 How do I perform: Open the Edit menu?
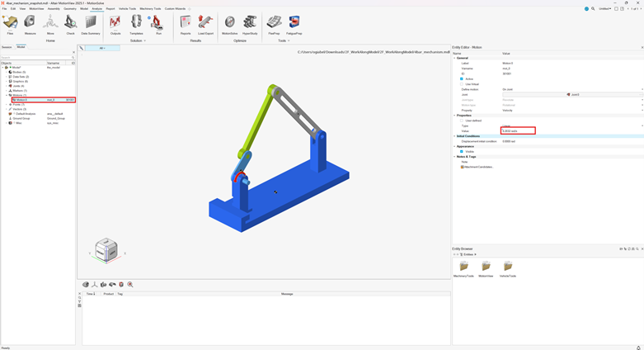(x=13, y=8)
